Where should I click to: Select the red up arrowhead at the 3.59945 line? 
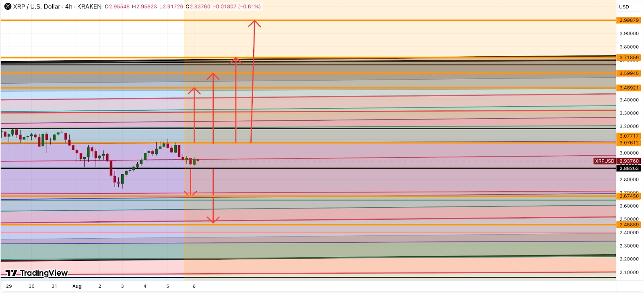(x=213, y=76)
